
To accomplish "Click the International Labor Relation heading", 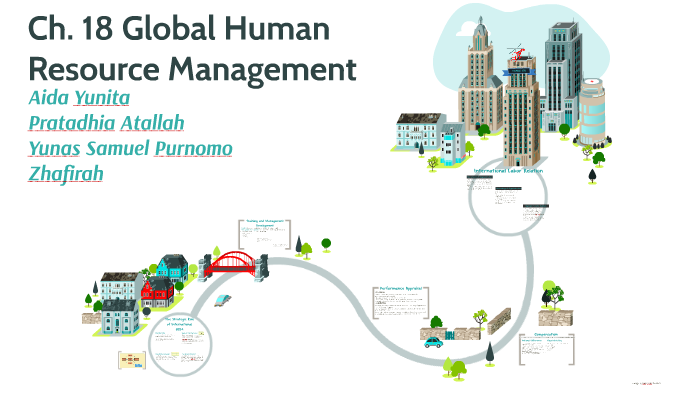I will pyautogui.click(x=508, y=171).
